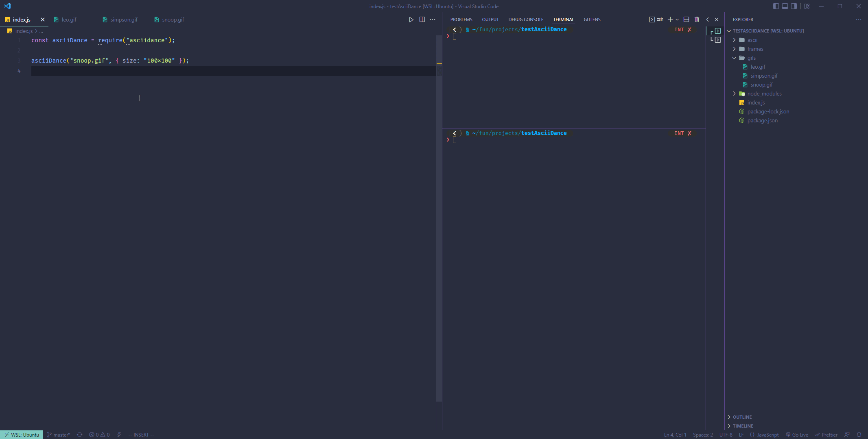Split the editor right
Screen dimensions: 868x439
tap(422, 20)
